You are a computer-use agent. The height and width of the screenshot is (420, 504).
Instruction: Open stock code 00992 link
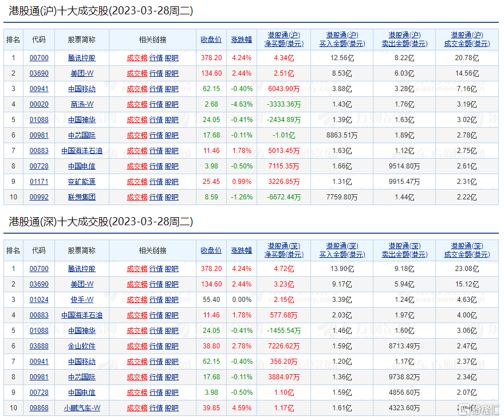click(39, 197)
